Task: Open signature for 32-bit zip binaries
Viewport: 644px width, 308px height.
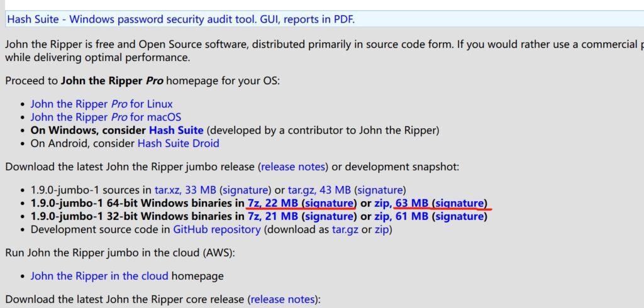Action: (x=460, y=216)
